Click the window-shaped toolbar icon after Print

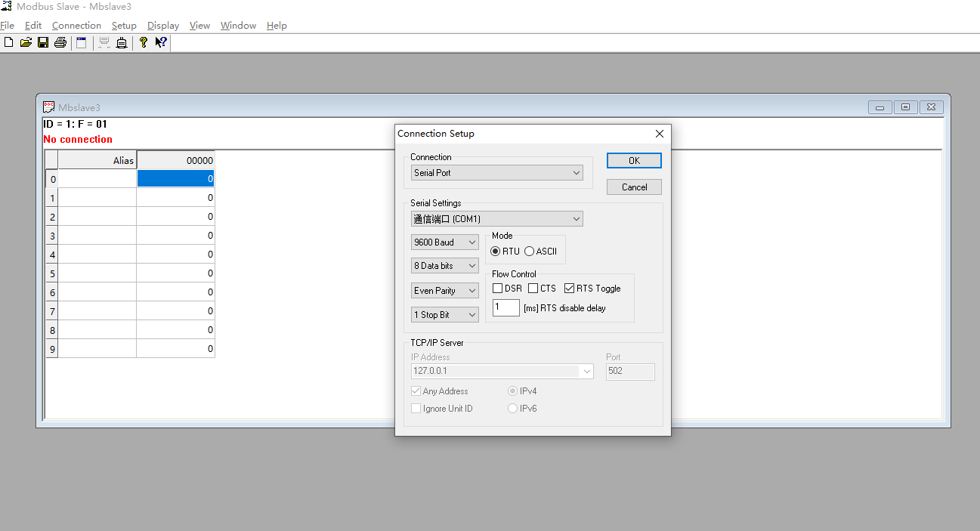click(x=82, y=42)
